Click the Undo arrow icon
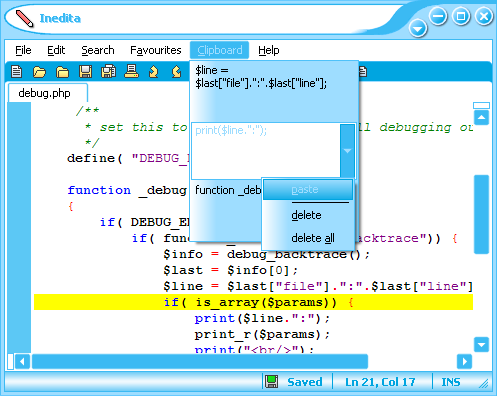The height and width of the screenshot is (396, 497). pos(154,72)
